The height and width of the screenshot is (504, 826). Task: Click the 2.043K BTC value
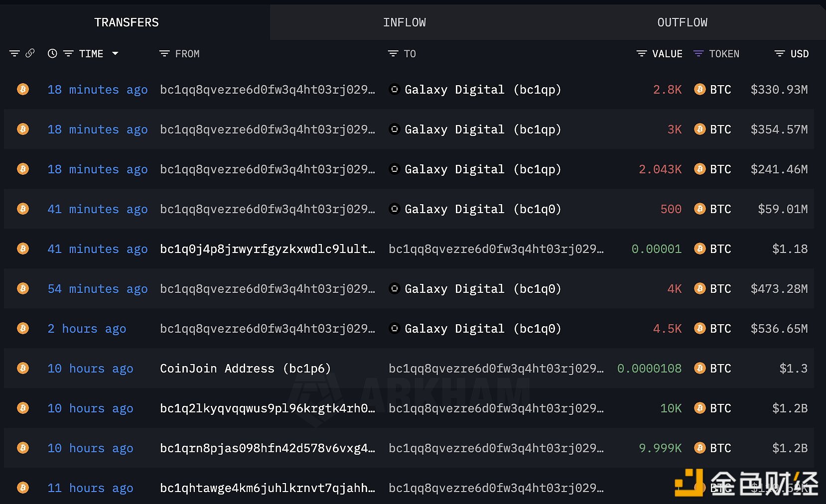click(x=660, y=169)
